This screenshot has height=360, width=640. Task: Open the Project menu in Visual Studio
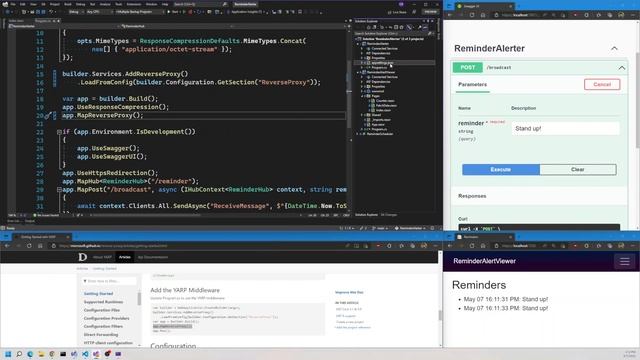[54, 4]
